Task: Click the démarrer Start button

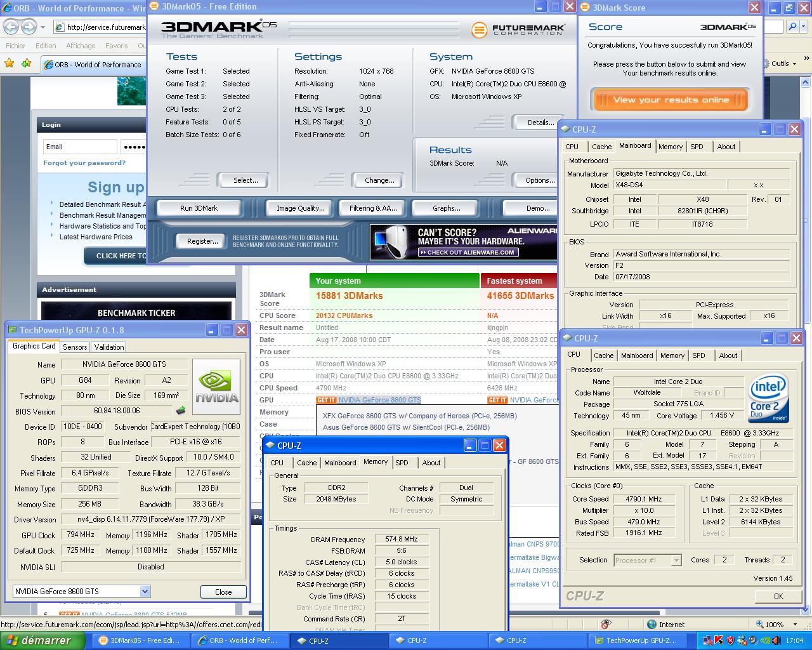Action: [x=43, y=640]
